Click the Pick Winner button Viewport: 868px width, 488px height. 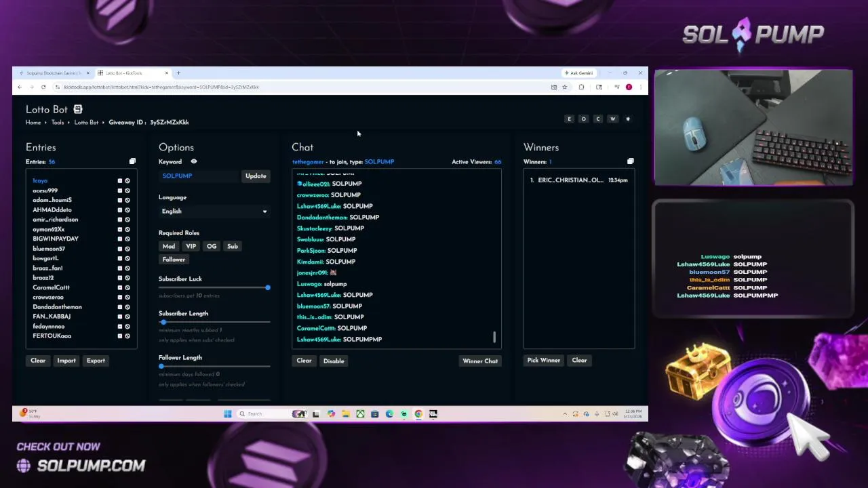click(x=544, y=361)
